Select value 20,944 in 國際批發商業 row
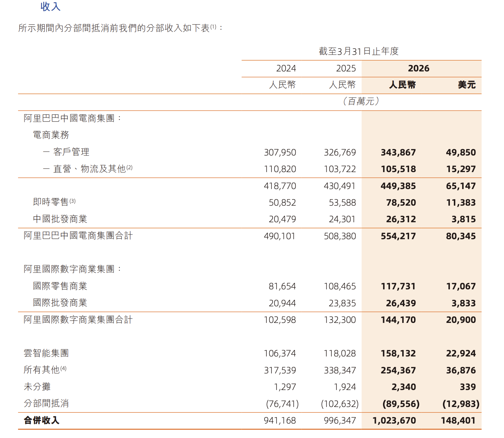 pyautogui.click(x=282, y=303)
